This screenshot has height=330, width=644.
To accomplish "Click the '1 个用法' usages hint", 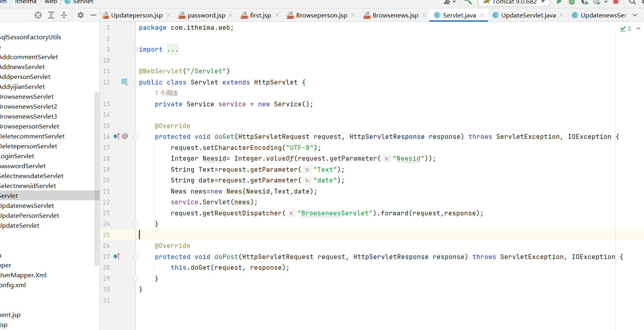I will point(166,93).
